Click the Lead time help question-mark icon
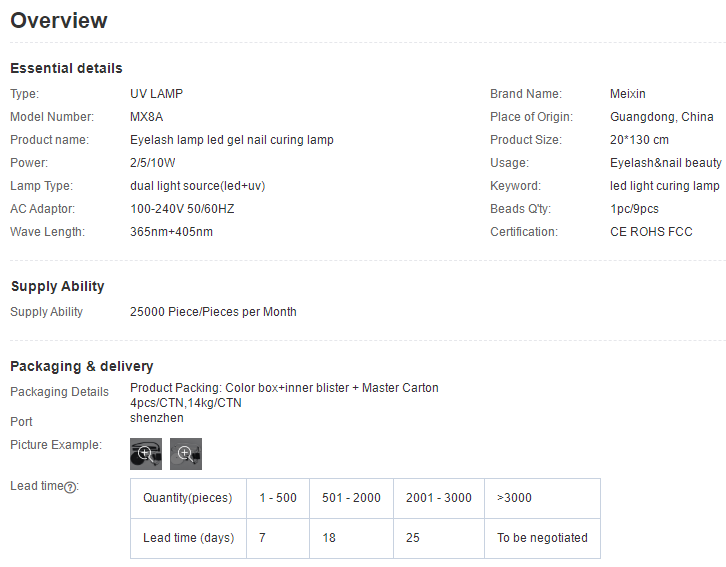This screenshot has height=567, width=726. pyautogui.click(x=71, y=487)
